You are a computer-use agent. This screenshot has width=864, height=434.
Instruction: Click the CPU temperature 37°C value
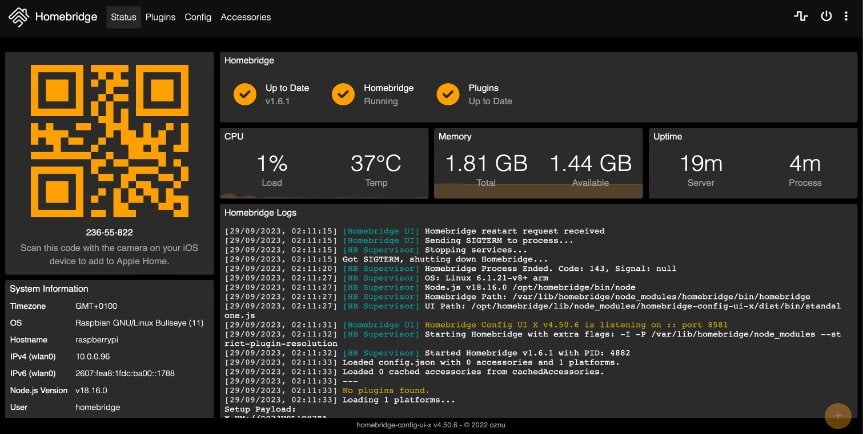(376, 164)
